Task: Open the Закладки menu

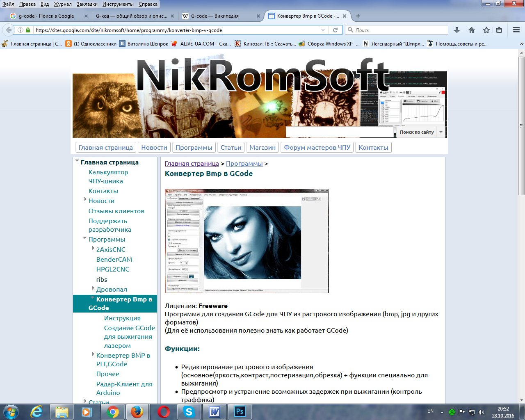Action: coord(87,4)
